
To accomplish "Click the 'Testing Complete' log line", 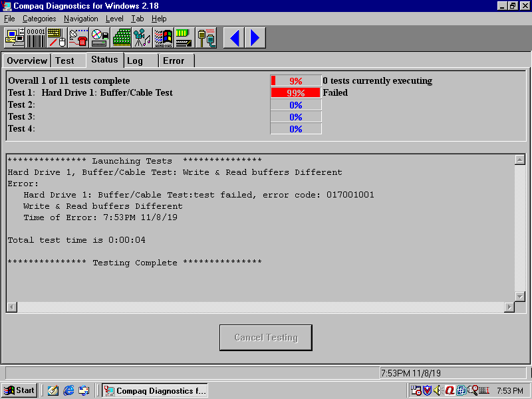I will pos(135,263).
